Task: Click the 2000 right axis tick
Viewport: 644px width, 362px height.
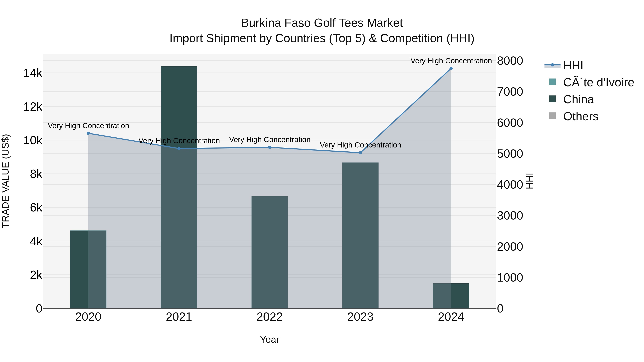Action: [x=510, y=247]
